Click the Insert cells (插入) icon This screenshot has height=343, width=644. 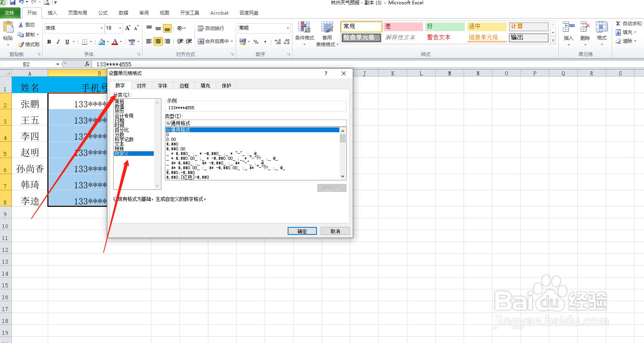coord(568,27)
